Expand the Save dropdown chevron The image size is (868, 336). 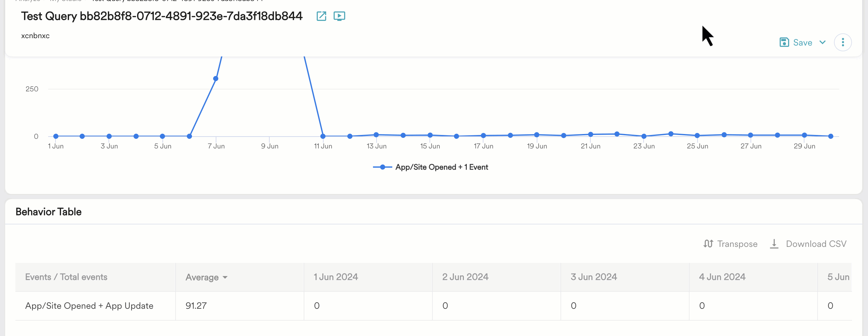[822, 42]
